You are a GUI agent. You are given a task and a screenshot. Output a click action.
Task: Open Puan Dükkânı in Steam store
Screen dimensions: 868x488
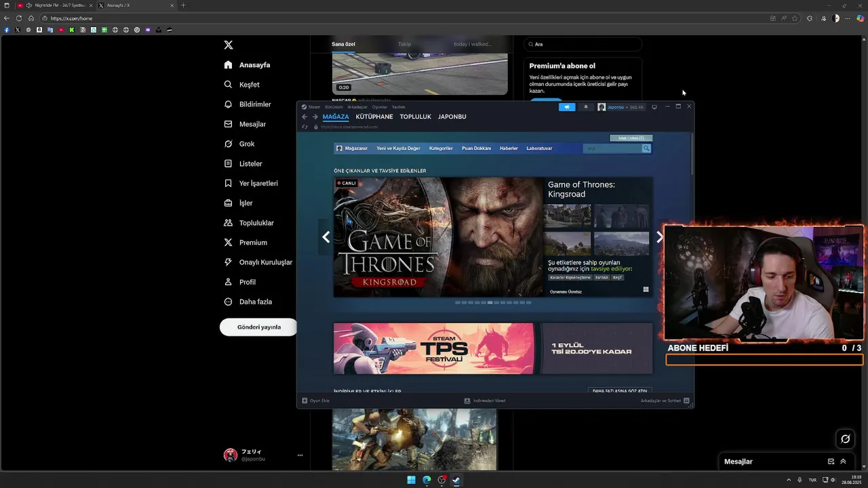point(476,148)
